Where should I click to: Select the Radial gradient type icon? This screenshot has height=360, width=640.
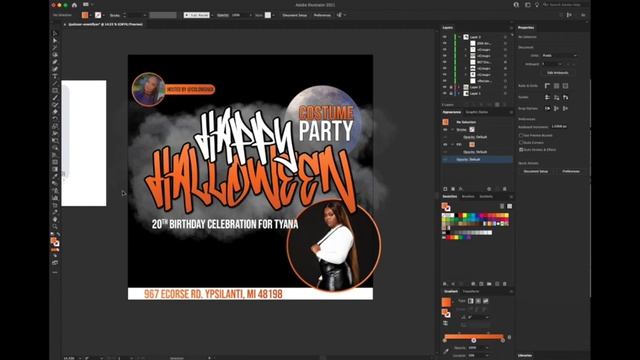478,301
